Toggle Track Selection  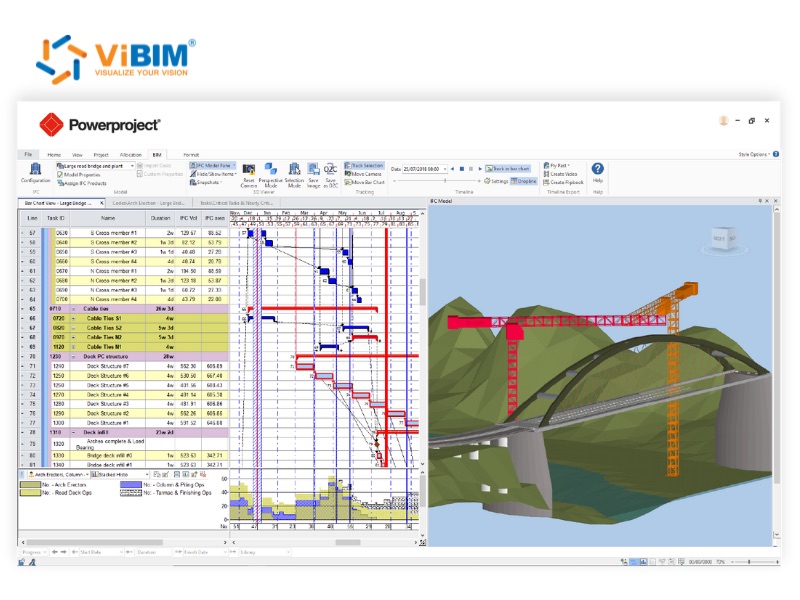click(364, 166)
